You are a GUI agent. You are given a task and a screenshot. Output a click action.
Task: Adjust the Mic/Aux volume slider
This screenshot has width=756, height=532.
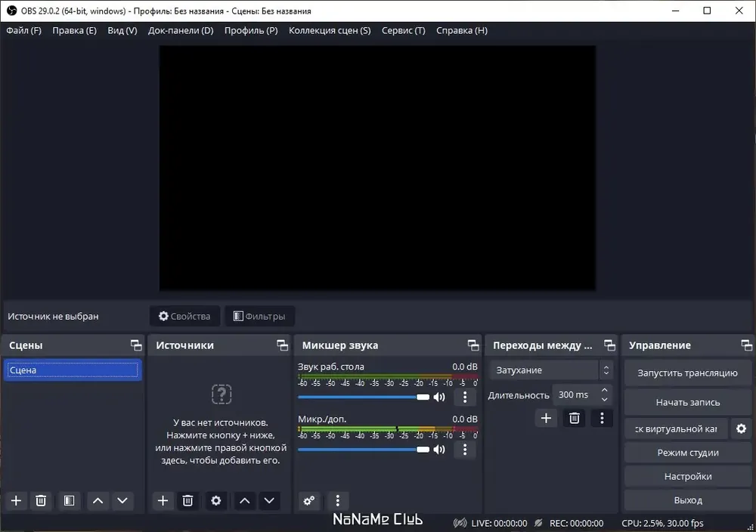(x=364, y=450)
